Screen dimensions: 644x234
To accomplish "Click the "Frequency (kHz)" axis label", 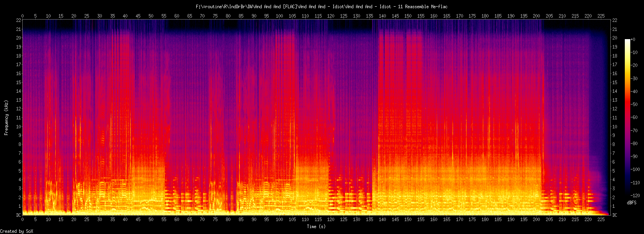I will pos(6,117).
